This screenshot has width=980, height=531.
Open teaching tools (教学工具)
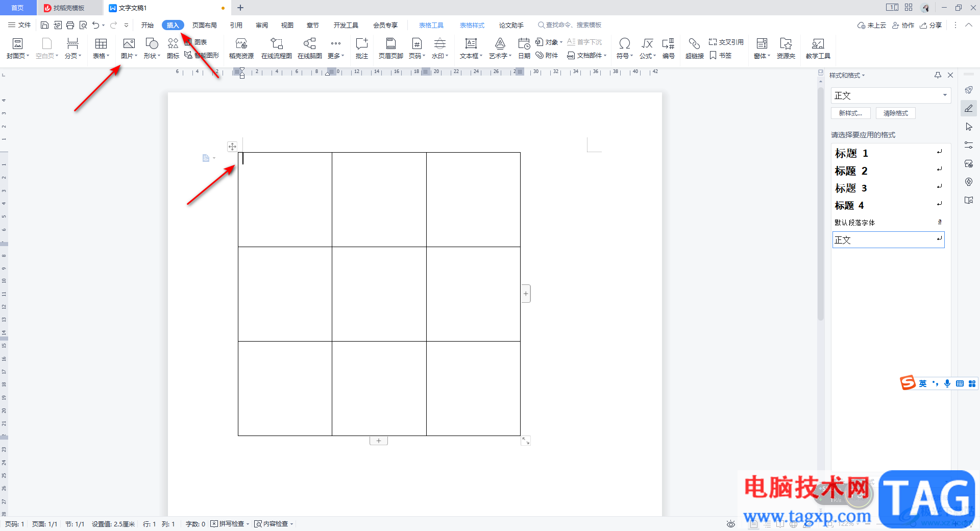tap(818, 49)
